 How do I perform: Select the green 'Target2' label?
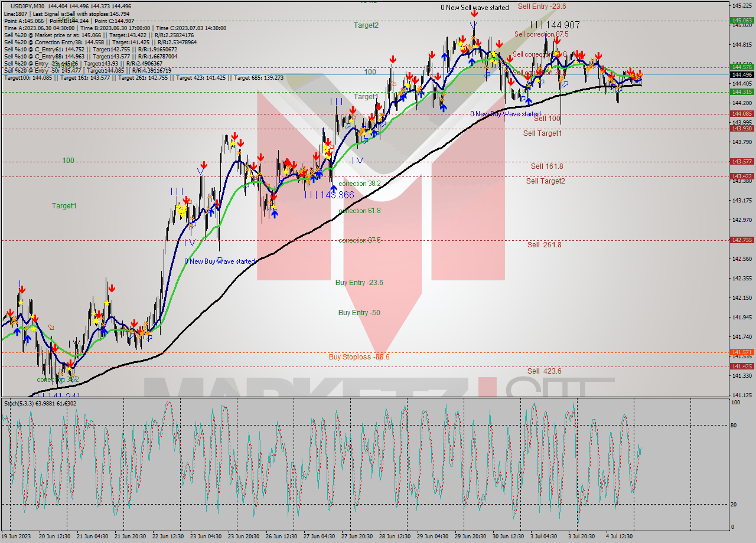click(x=366, y=25)
